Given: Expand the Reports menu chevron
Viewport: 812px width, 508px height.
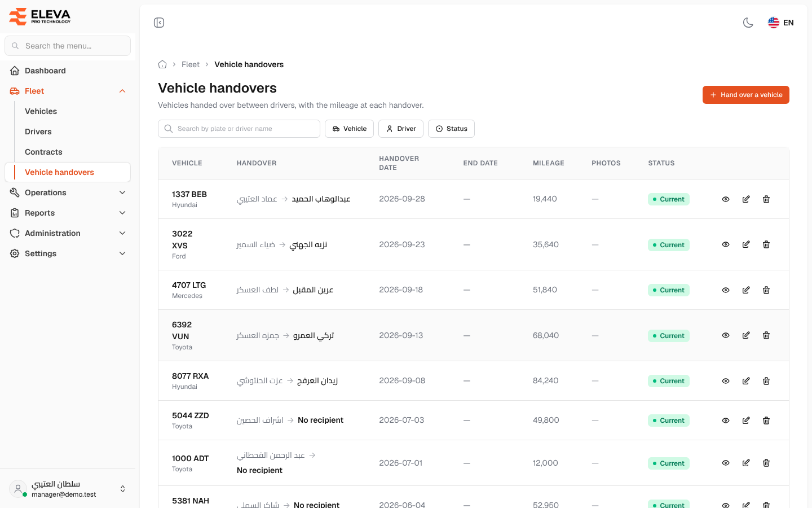Looking at the screenshot, I should click(x=122, y=213).
